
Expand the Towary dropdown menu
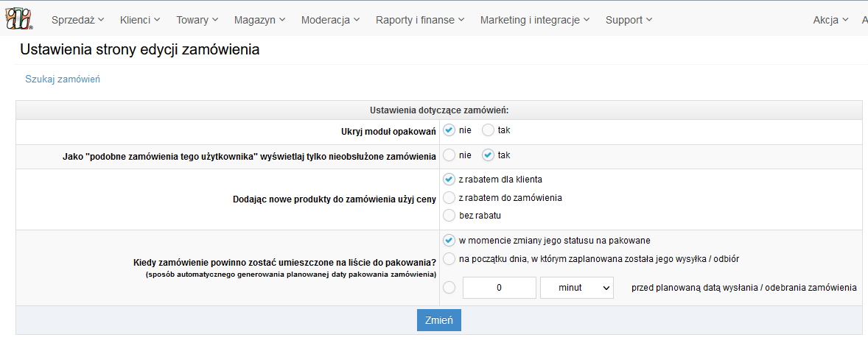tap(197, 20)
